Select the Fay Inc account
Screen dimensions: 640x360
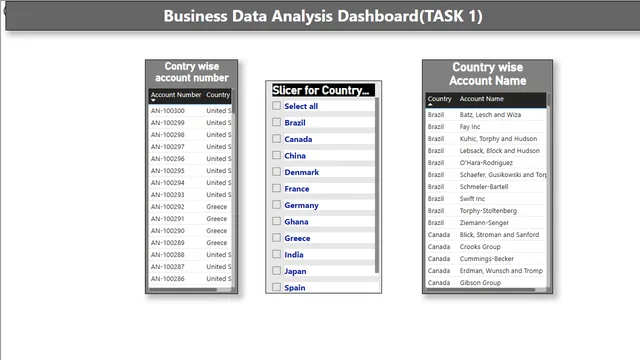click(470, 127)
